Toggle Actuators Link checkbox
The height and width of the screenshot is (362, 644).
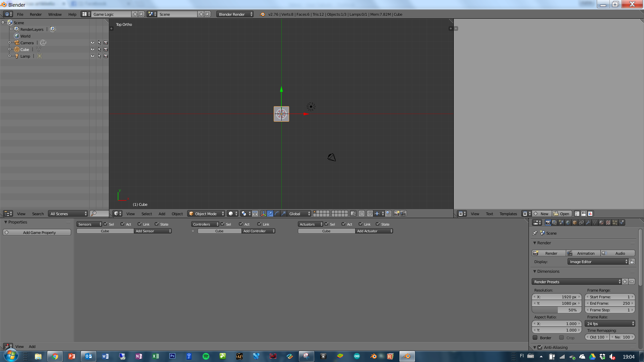click(361, 224)
